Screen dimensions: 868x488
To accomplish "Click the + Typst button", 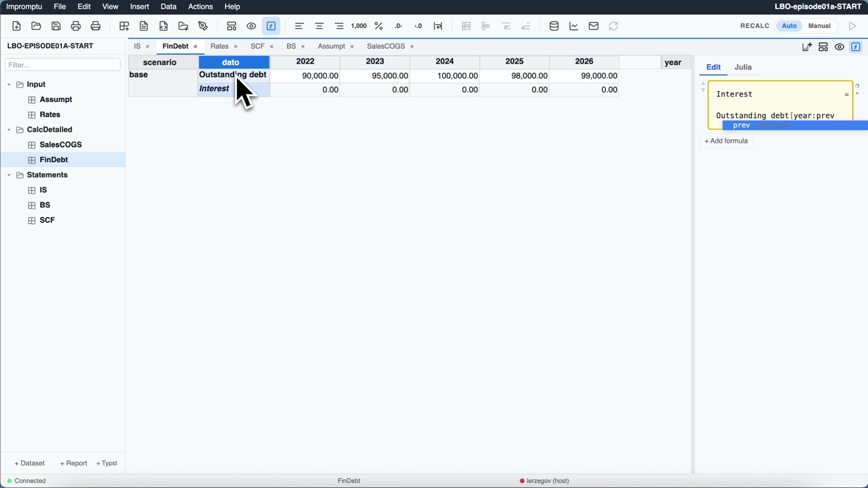I will click(x=107, y=464).
